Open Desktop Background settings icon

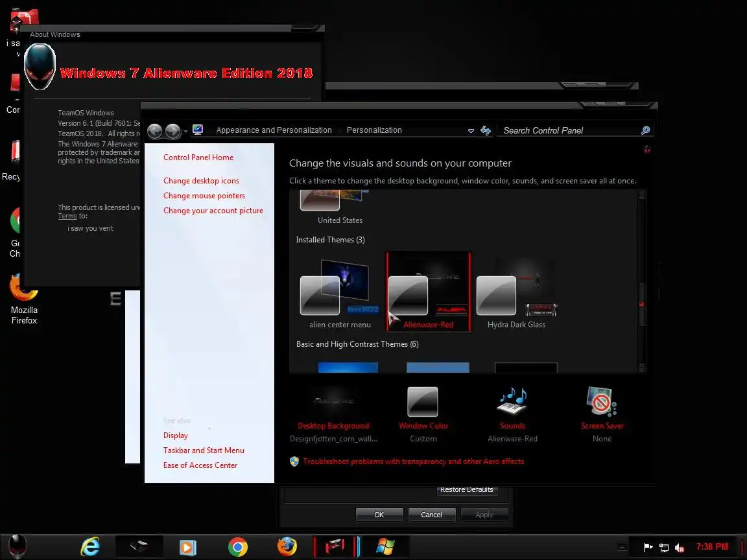(x=333, y=401)
